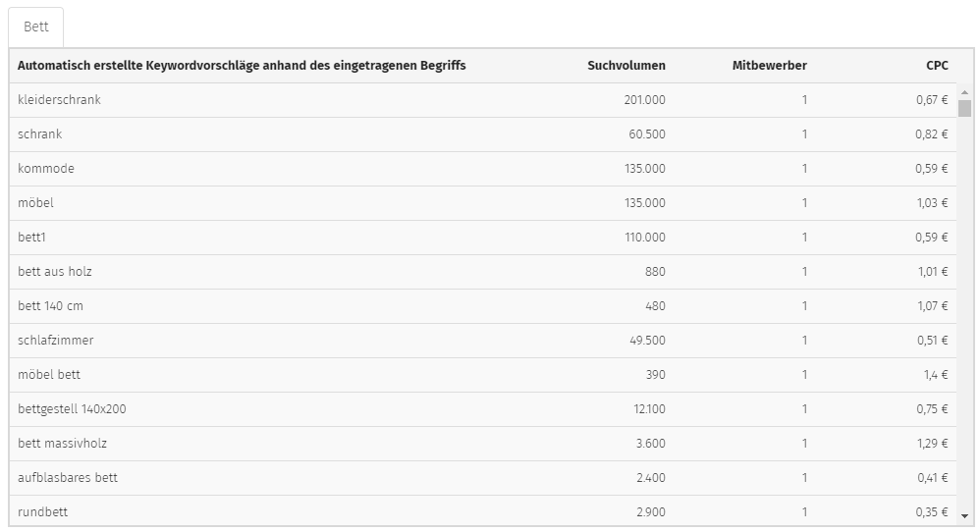Select the kommode keyword row
980x532 pixels.
point(482,169)
